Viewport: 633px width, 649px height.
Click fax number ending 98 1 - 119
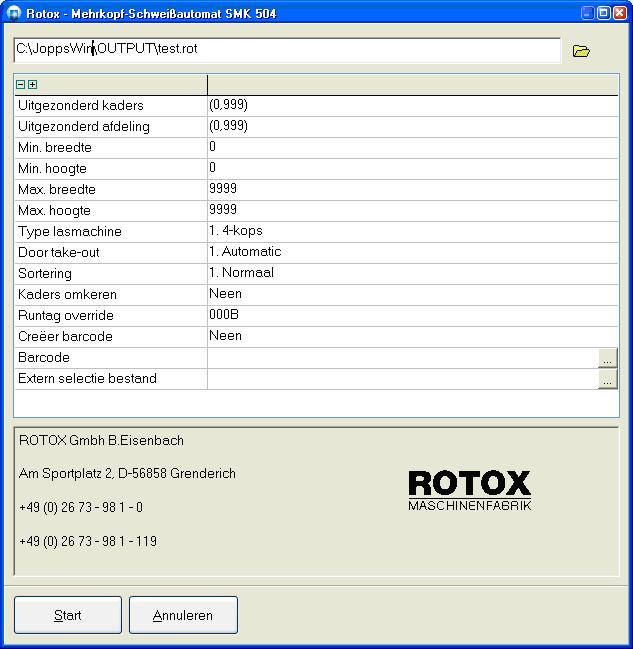click(x=88, y=541)
